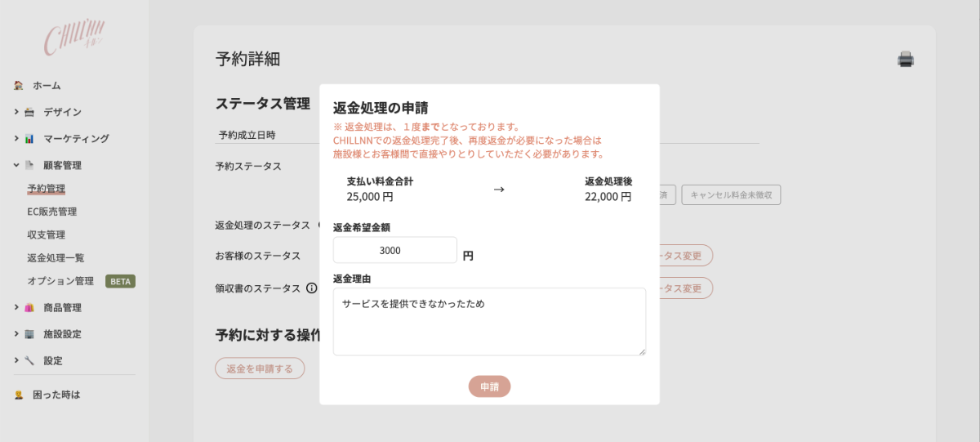Click info icon beside 領収書のステータス
The height and width of the screenshot is (442, 980).
pos(311,288)
